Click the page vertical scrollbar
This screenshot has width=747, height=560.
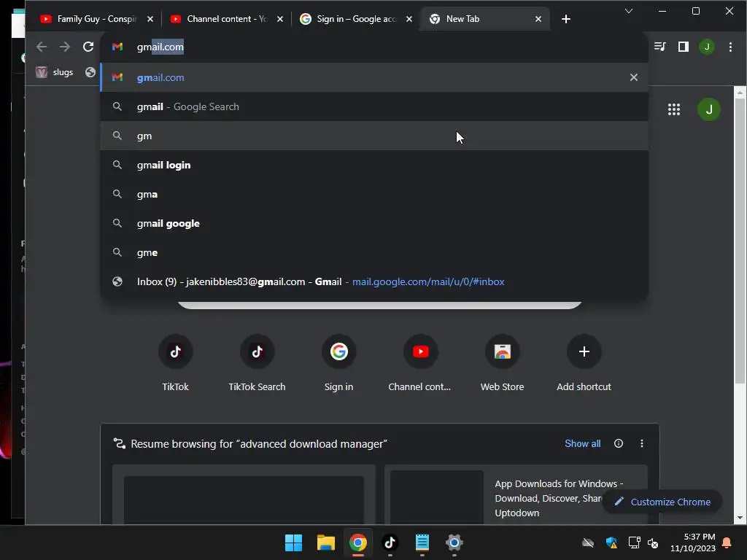[x=740, y=241]
